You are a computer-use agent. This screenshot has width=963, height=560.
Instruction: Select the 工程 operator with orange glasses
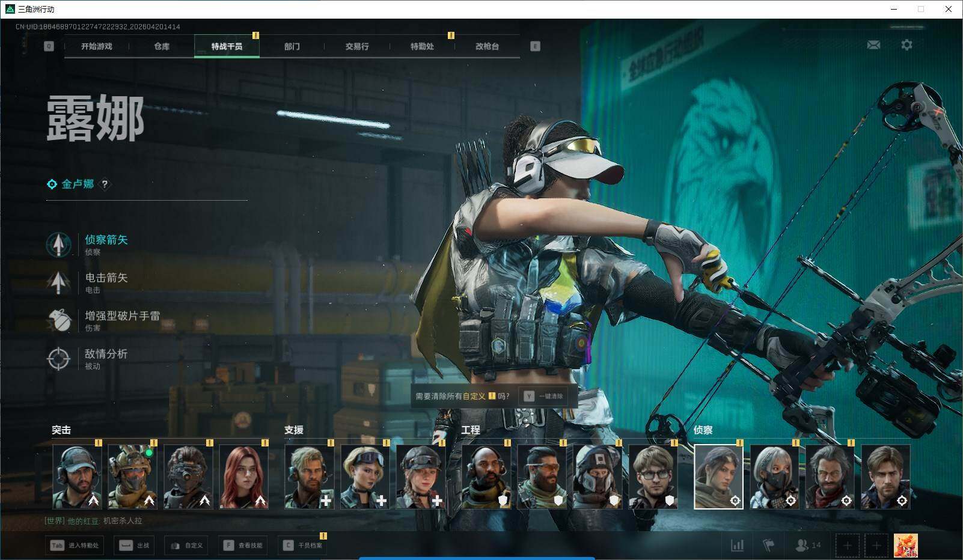tap(542, 476)
